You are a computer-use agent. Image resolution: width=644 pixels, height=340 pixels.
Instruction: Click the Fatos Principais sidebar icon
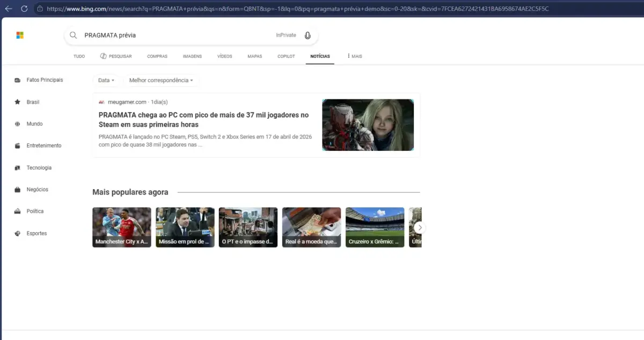[17, 80]
